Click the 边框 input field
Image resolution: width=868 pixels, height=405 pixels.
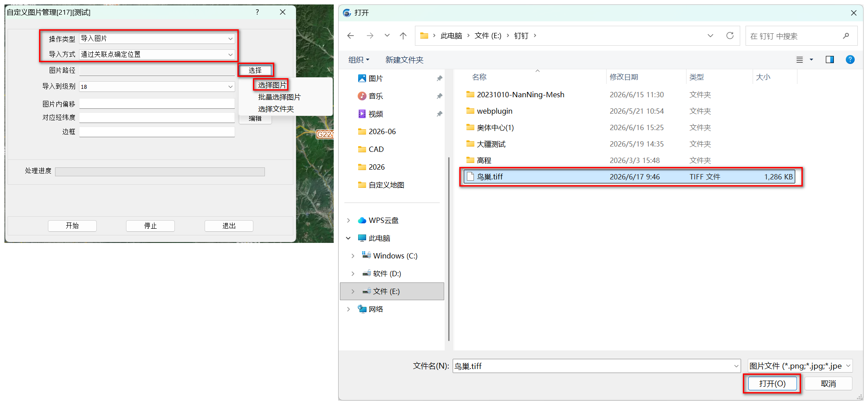[x=157, y=132]
